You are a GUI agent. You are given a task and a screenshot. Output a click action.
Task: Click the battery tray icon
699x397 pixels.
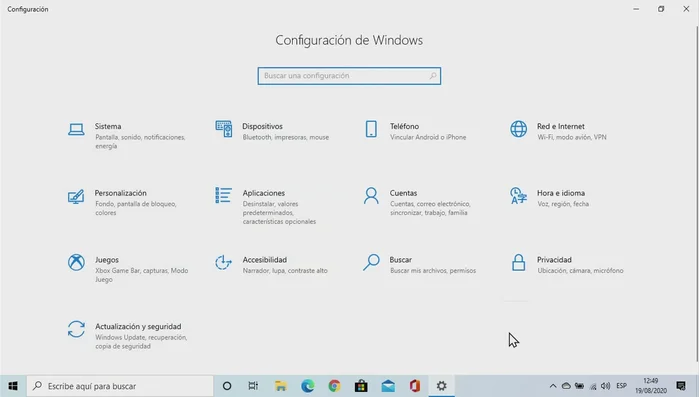coord(579,386)
